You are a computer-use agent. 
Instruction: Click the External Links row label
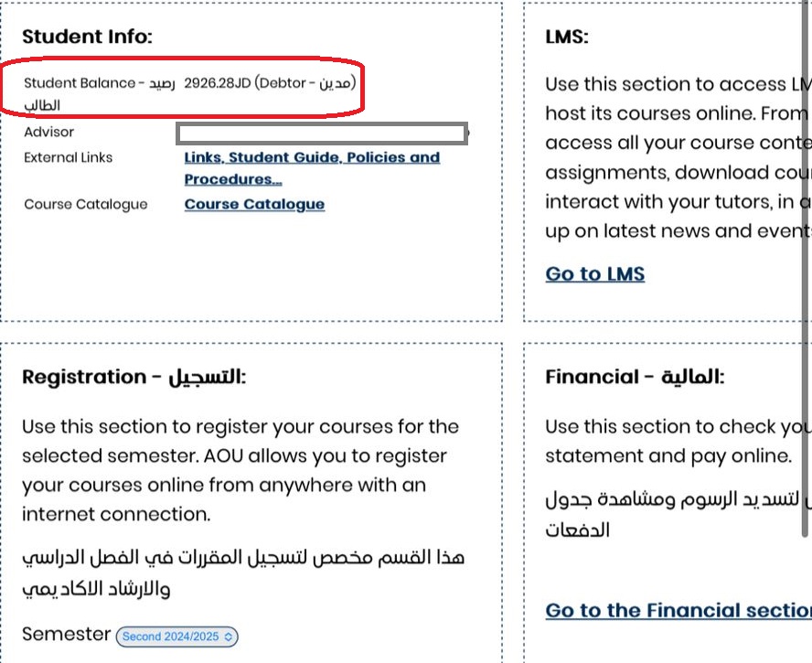click(x=69, y=157)
